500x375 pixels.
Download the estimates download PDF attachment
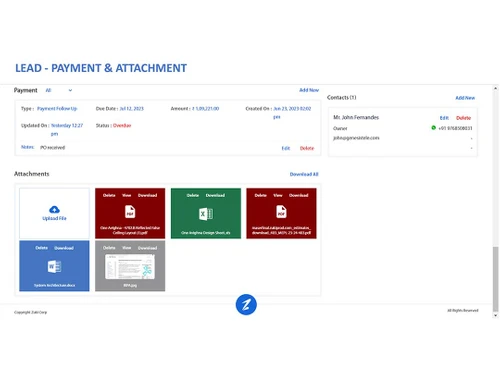pos(299,195)
